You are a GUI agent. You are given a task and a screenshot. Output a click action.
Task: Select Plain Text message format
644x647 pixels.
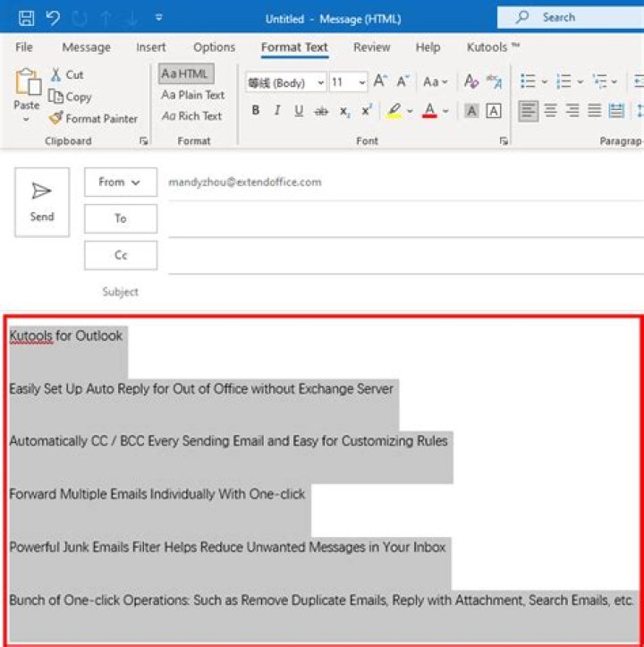click(193, 95)
